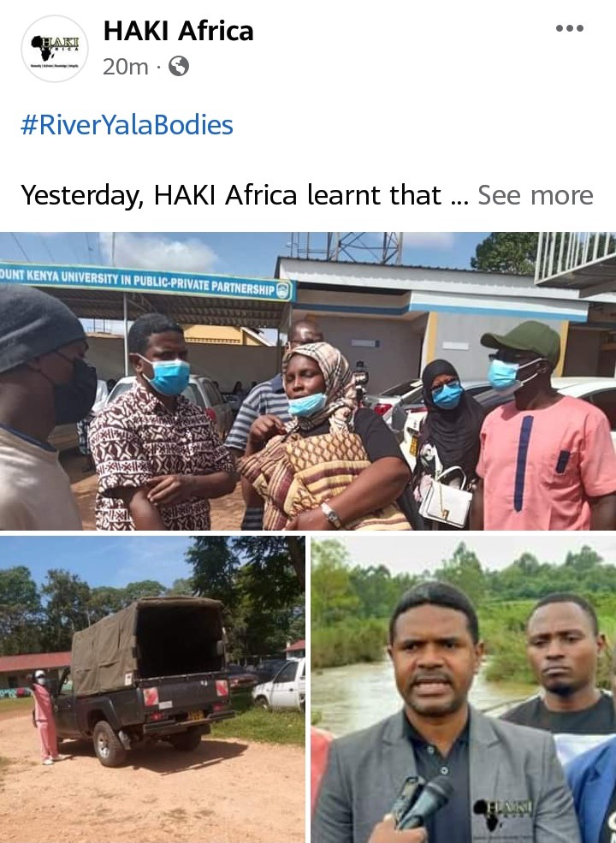Click the Mount Kenya University banner in photo
Screen dimensions: 616x843
pos(146,282)
